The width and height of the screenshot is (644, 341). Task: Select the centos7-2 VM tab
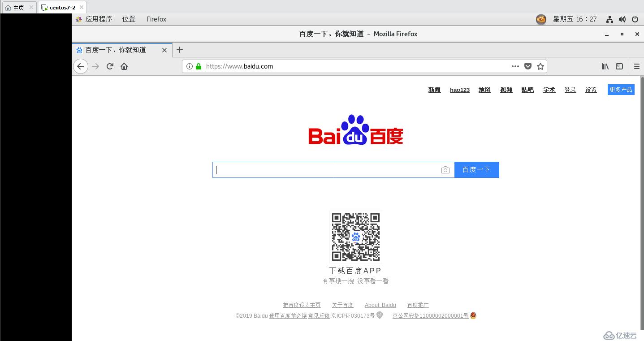pos(62,8)
